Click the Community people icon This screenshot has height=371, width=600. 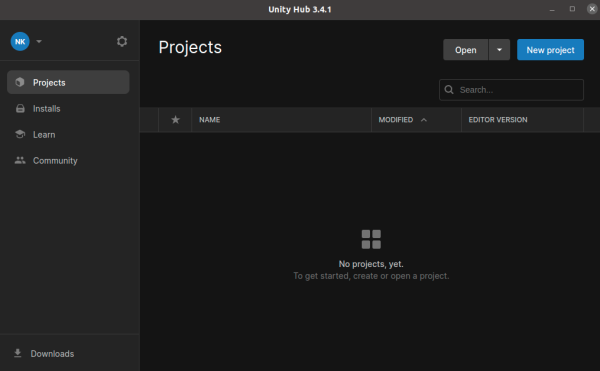tap(20, 161)
